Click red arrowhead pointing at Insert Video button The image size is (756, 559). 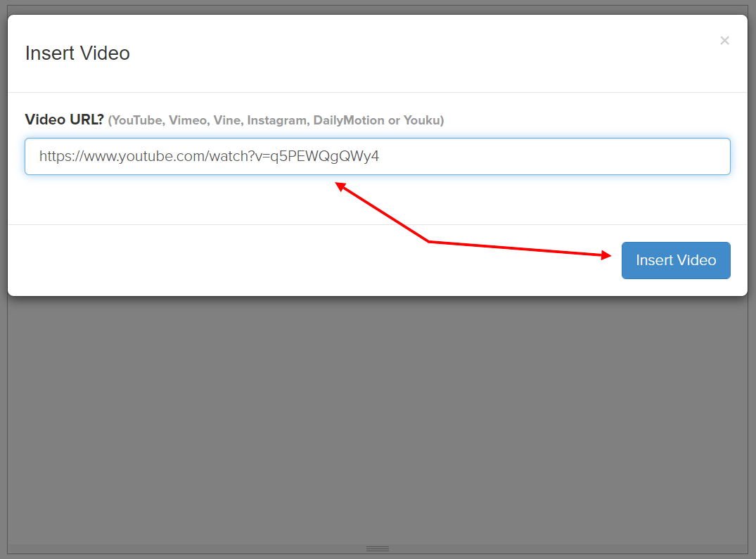[606, 255]
